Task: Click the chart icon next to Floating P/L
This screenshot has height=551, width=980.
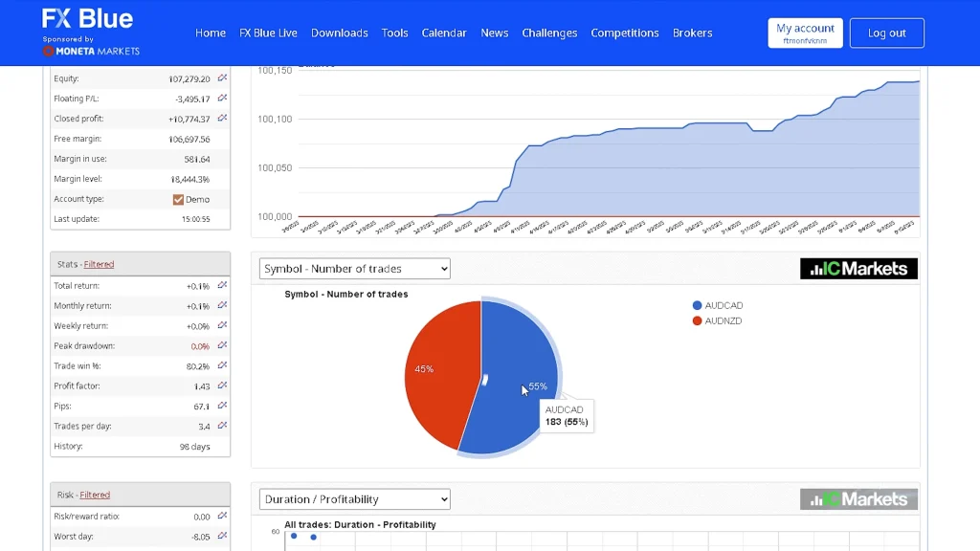Action: pos(222,99)
